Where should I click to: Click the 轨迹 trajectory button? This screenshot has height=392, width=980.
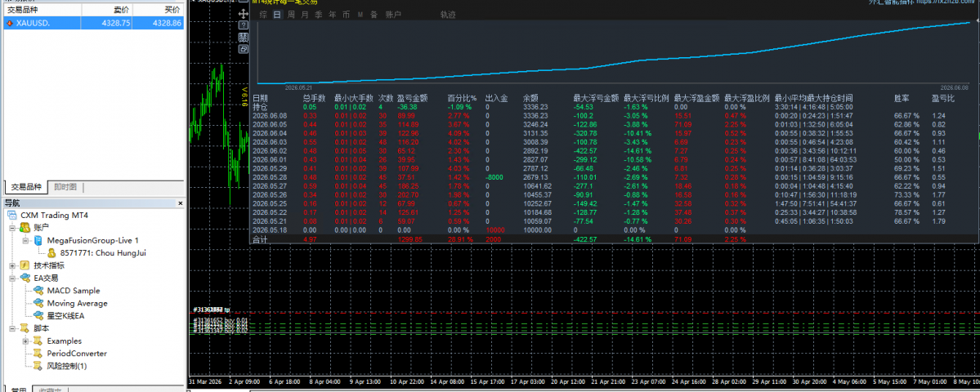(x=448, y=15)
